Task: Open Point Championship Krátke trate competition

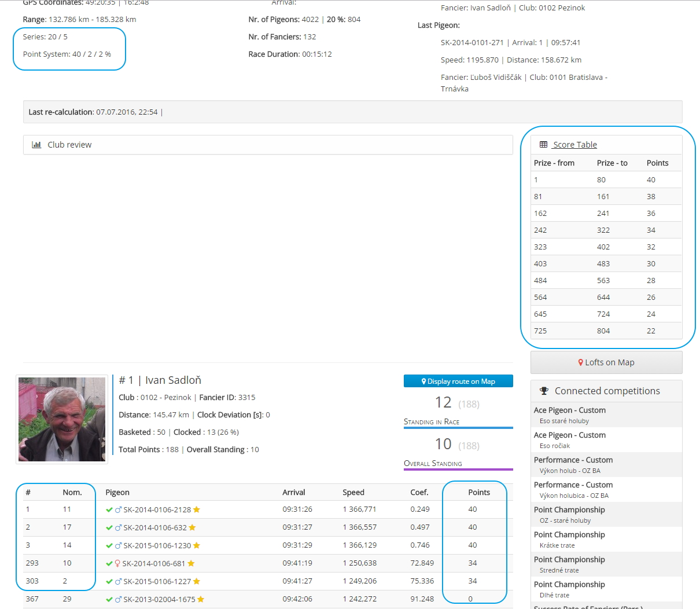Action: (569, 539)
